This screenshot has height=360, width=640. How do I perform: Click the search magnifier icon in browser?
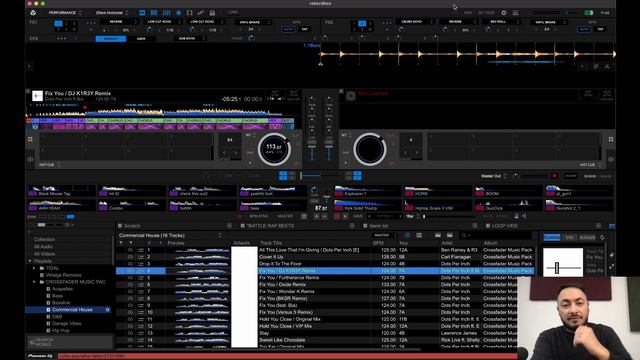[x=464, y=236]
